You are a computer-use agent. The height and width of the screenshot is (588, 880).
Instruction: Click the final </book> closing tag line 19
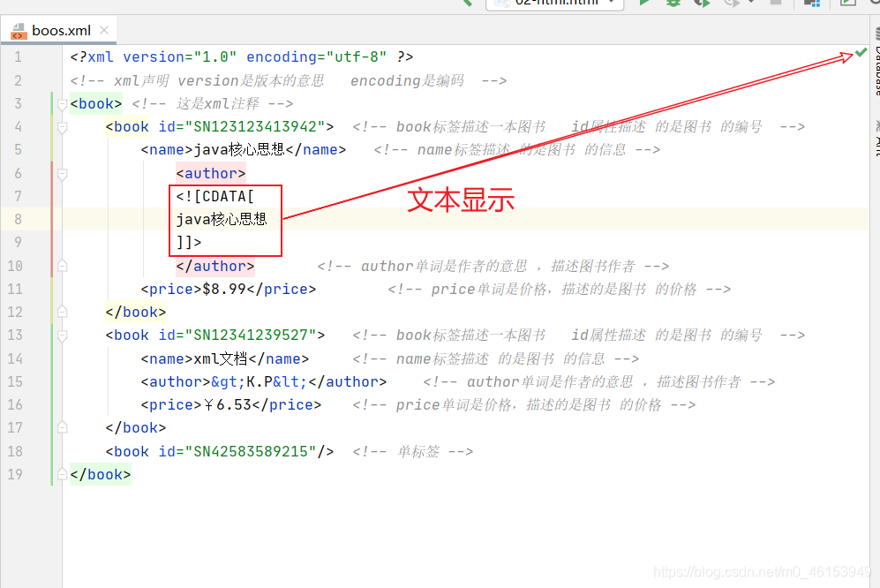pyautogui.click(x=101, y=475)
